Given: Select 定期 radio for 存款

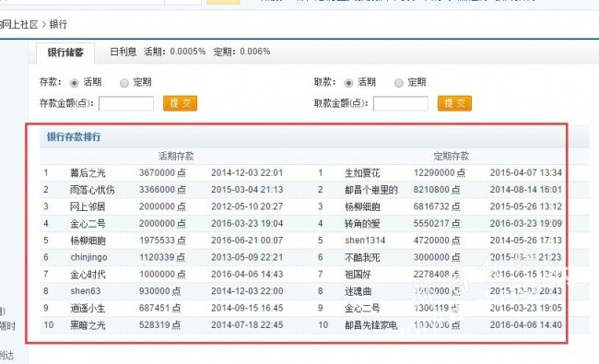Looking at the screenshot, I should 124,83.
